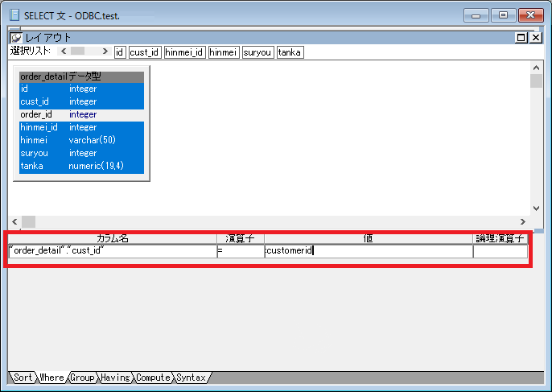Open the operator dropdown showing equals
This screenshot has width=552, height=392.
240,251
